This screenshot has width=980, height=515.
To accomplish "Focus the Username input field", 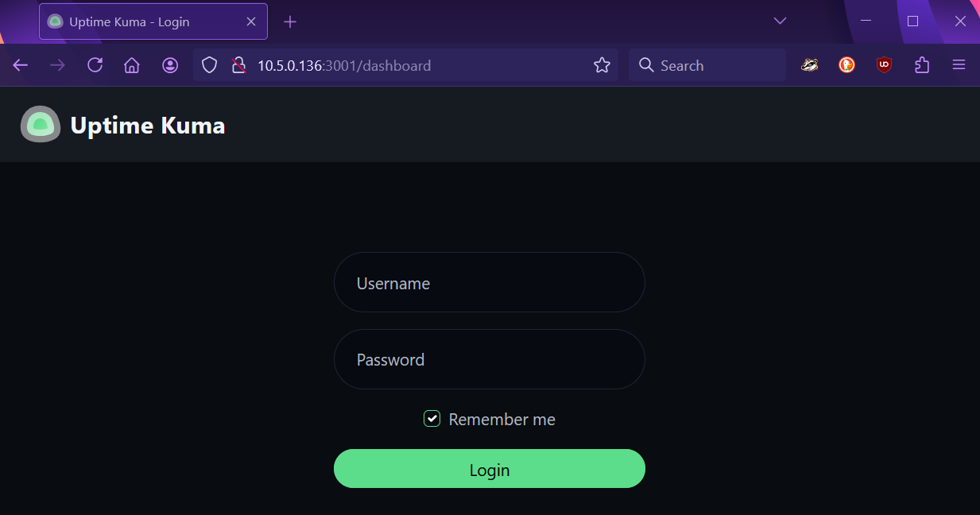I will 489,283.
